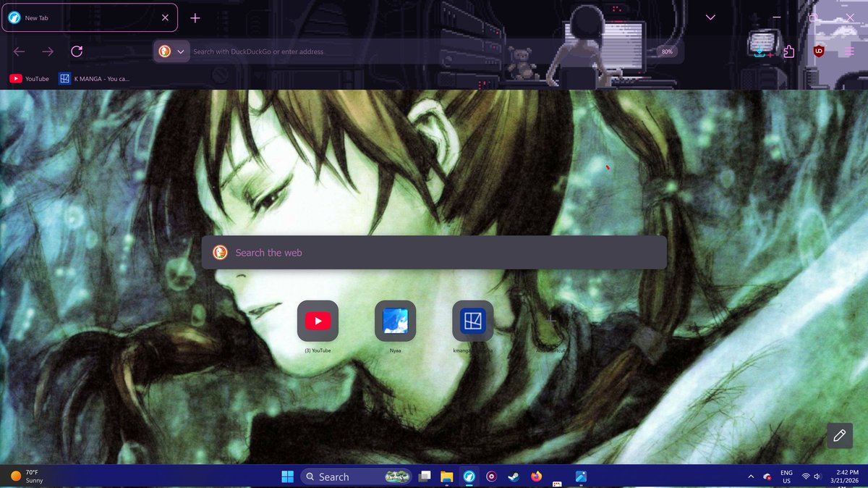
Task: Open the volume speaker tray icon
Action: (x=818, y=476)
